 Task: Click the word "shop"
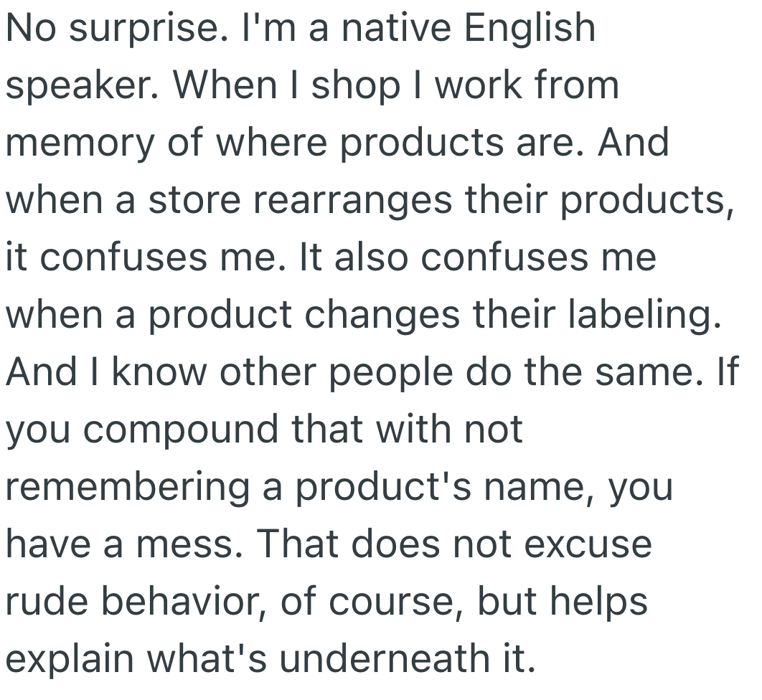[x=363, y=87]
